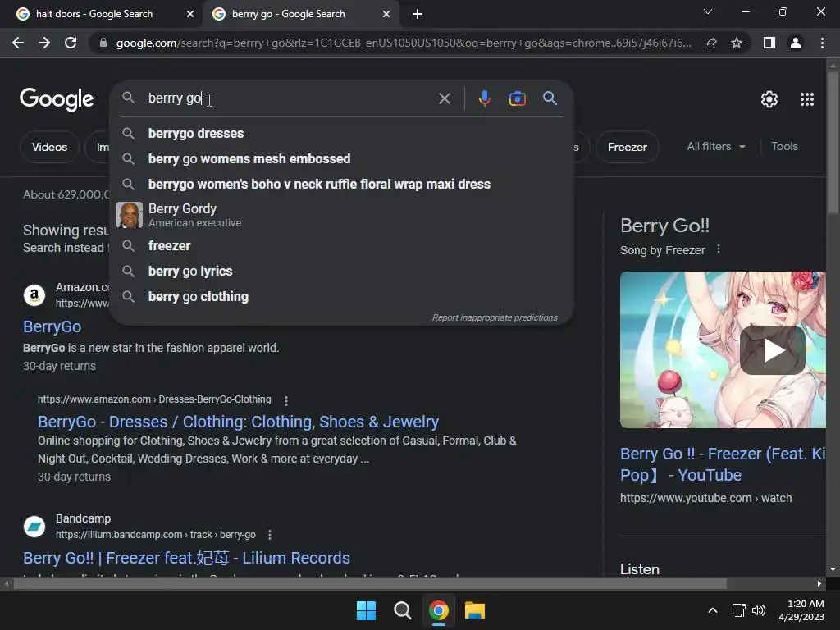Open the Chrome three-dot menu
Image resolution: width=840 pixels, height=630 pixels.
(x=822, y=43)
